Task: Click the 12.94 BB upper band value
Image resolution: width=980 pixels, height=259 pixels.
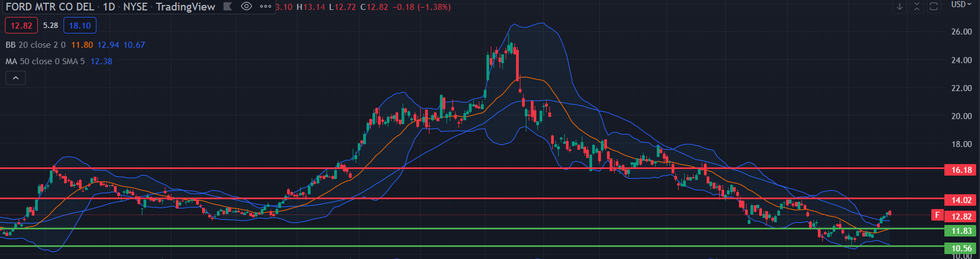Action: coord(108,45)
